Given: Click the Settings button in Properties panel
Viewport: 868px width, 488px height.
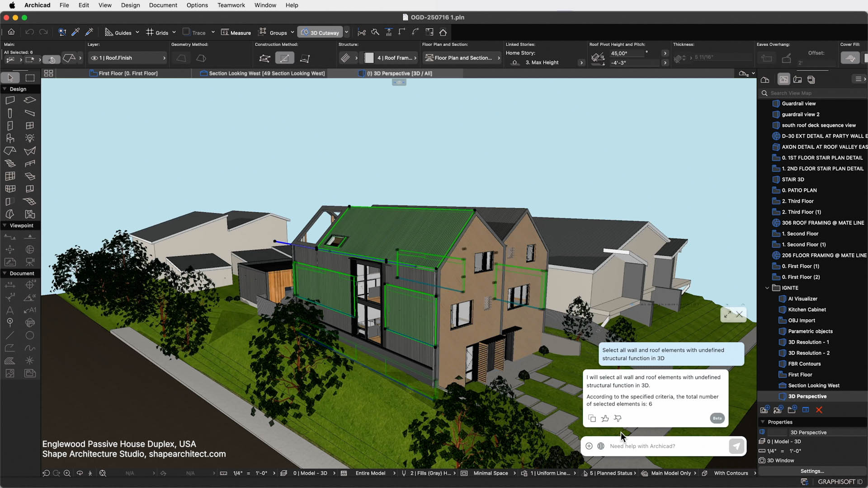Looking at the screenshot, I should click(x=811, y=471).
